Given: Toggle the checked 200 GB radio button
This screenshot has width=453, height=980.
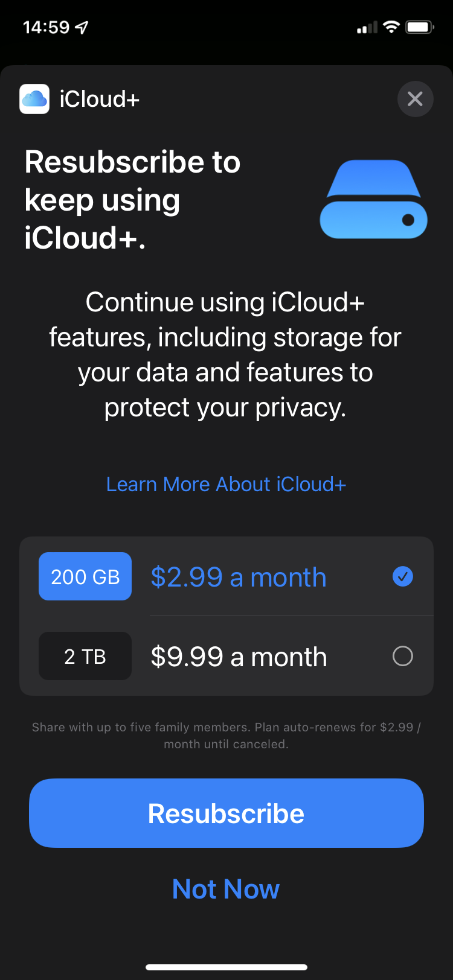Looking at the screenshot, I should click(x=403, y=577).
